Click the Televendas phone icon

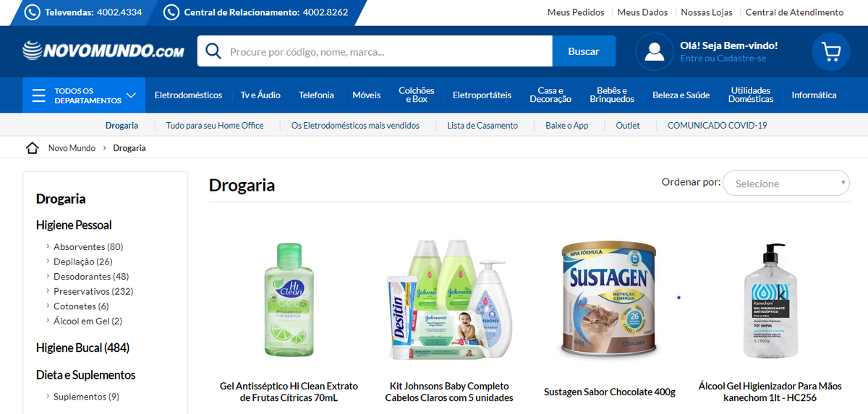(x=33, y=12)
